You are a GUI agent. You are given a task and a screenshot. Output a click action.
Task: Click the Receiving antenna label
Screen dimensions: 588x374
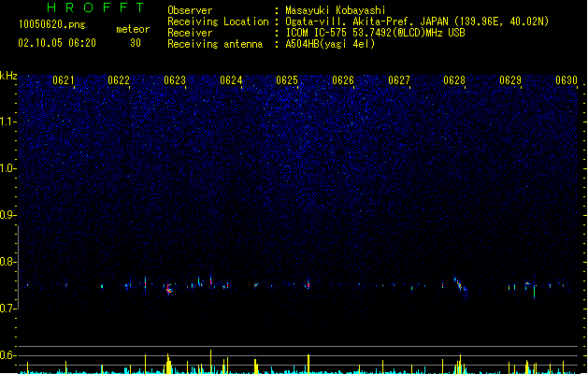(x=215, y=44)
